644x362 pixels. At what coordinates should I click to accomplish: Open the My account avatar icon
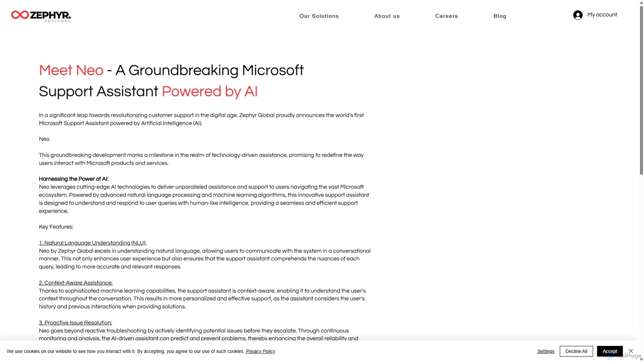[578, 15]
